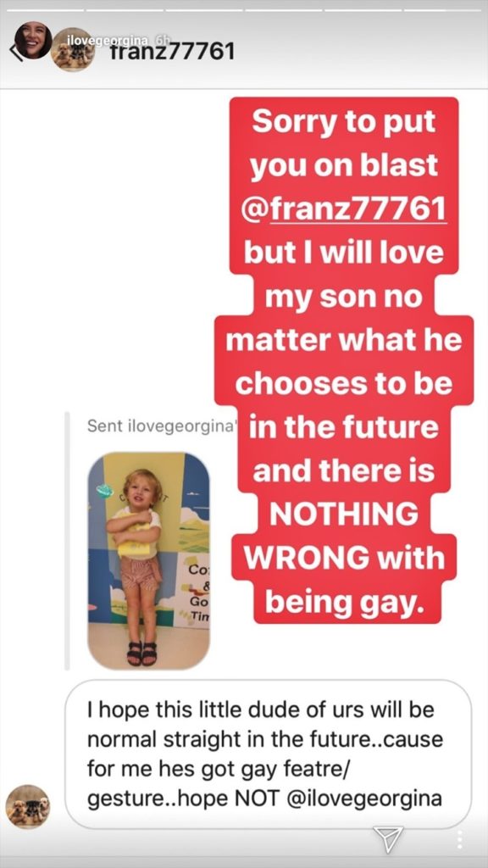Tap the franz77761 chat header name

pyautogui.click(x=172, y=52)
